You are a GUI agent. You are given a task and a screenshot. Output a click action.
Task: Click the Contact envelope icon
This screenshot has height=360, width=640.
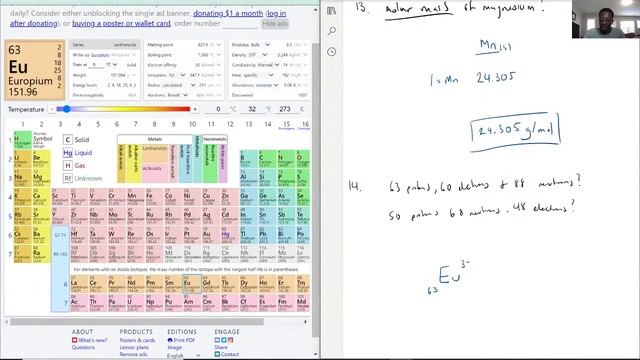coord(217,354)
